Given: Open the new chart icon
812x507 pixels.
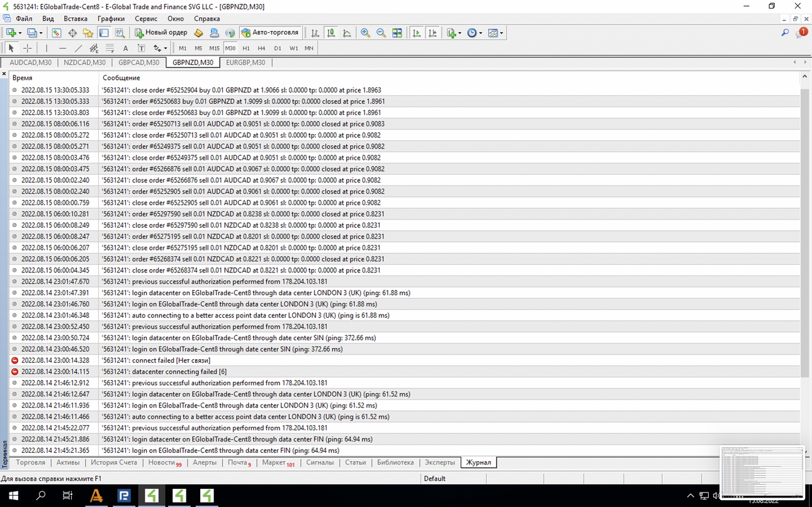Looking at the screenshot, I should pyautogui.click(x=11, y=33).
